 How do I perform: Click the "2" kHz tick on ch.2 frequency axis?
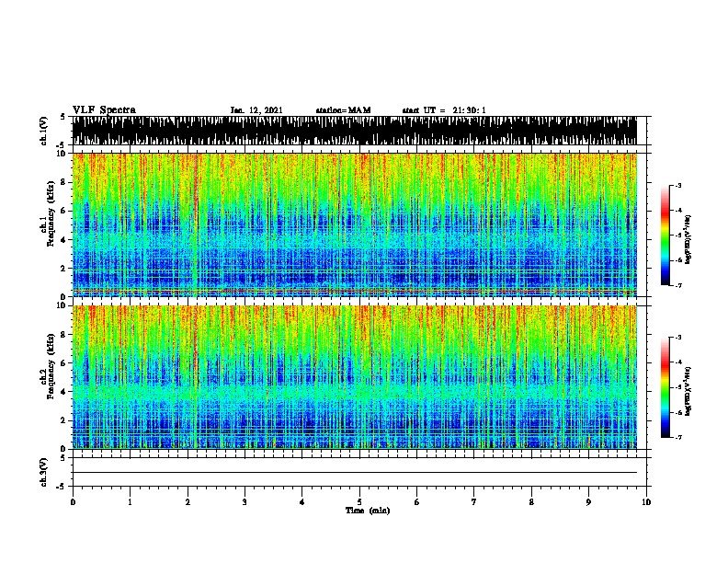point(63,420)
